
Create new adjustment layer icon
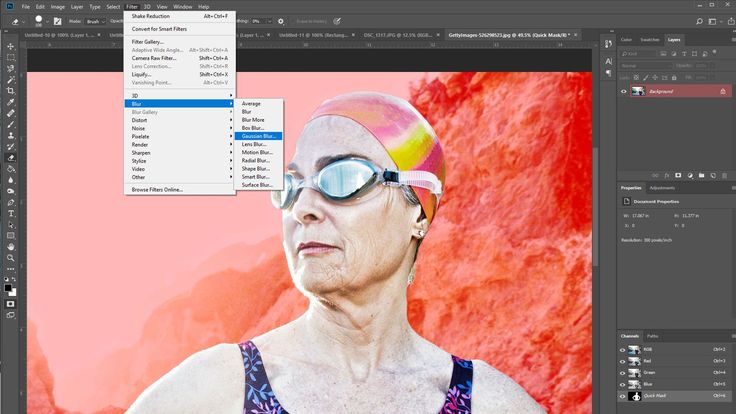point(690,176)
